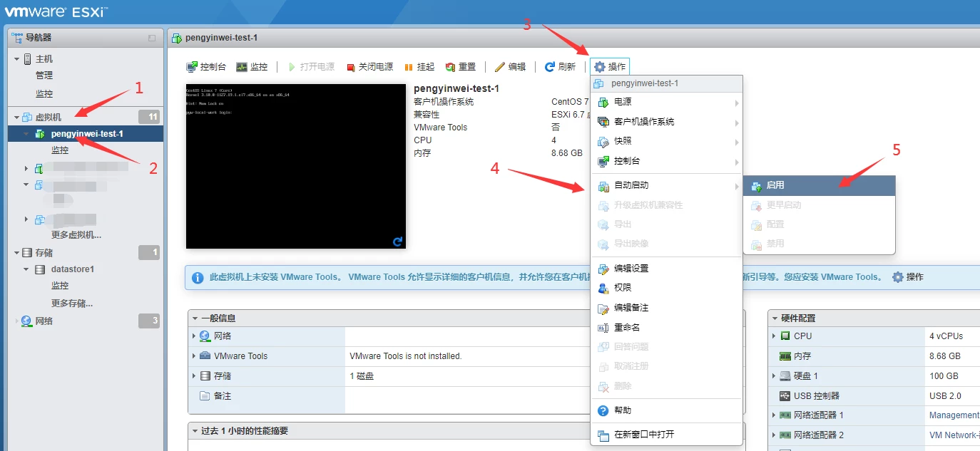Expand the CPU row in hardware configuration
Screen dimensions: 980x451
tap(774, 336)
